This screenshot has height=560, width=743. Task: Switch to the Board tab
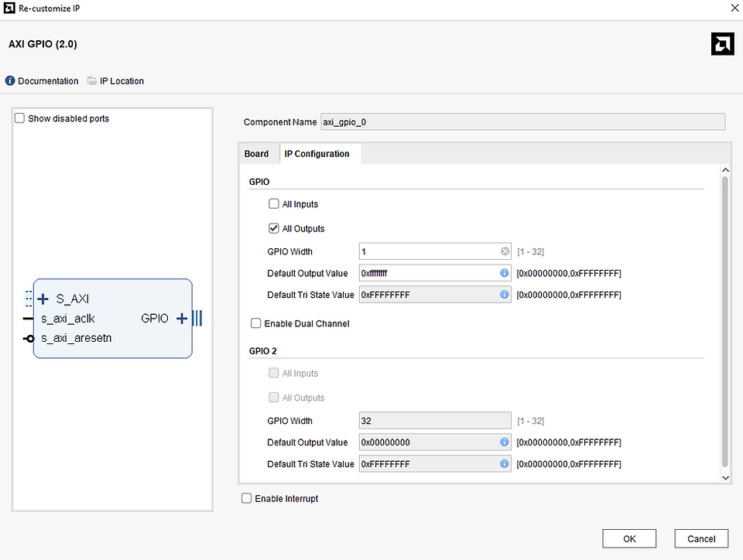(x=256, y=154)
